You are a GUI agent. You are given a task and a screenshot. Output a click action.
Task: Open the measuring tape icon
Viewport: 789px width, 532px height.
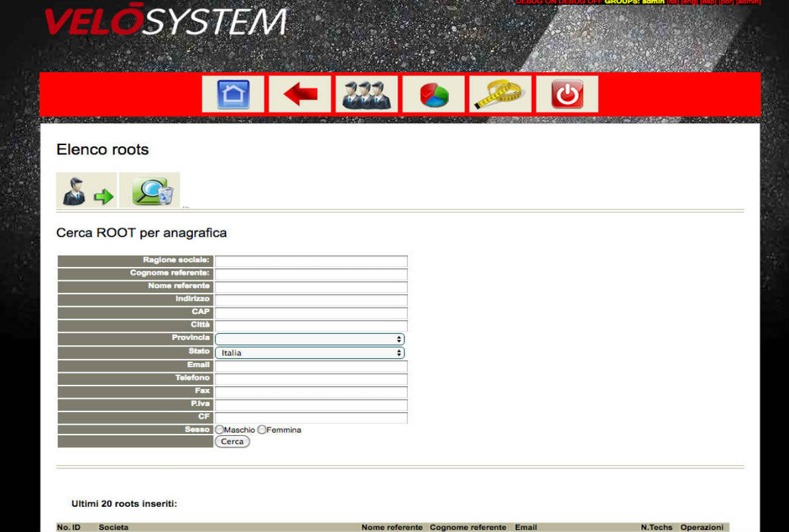click(x=500, y=94)
